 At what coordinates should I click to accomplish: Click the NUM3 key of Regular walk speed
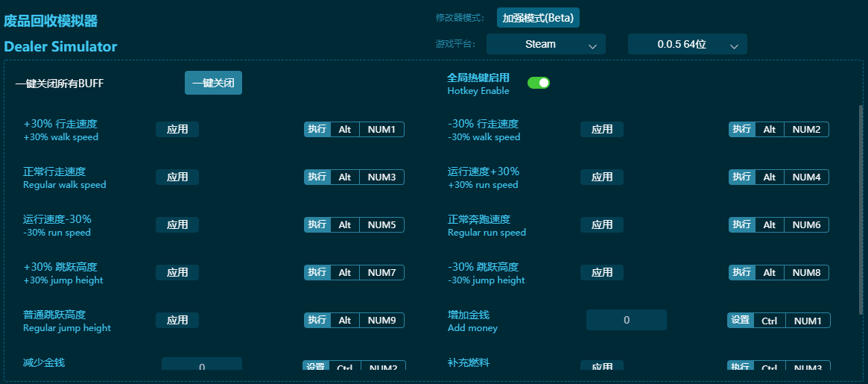pos(382,177)
